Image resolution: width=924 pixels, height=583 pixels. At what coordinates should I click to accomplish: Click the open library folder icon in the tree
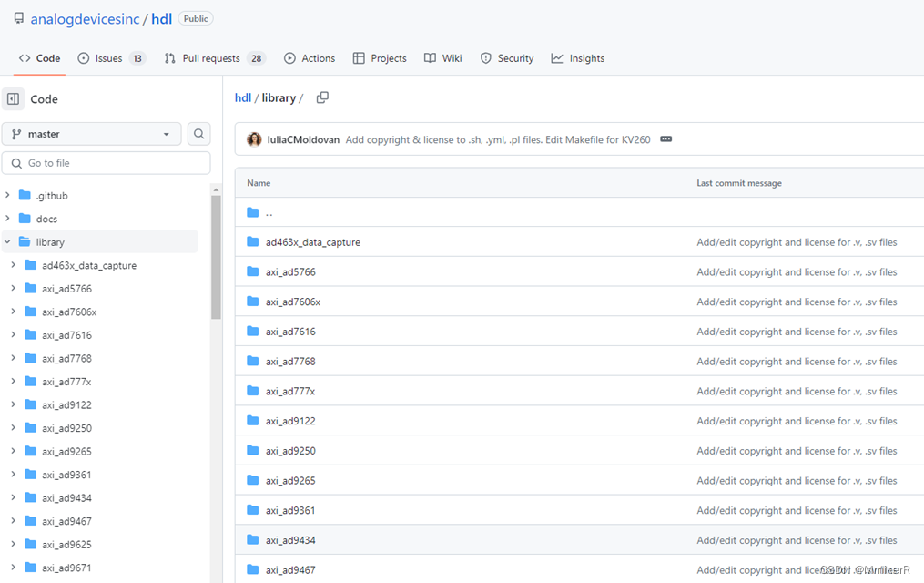[25, 241]
